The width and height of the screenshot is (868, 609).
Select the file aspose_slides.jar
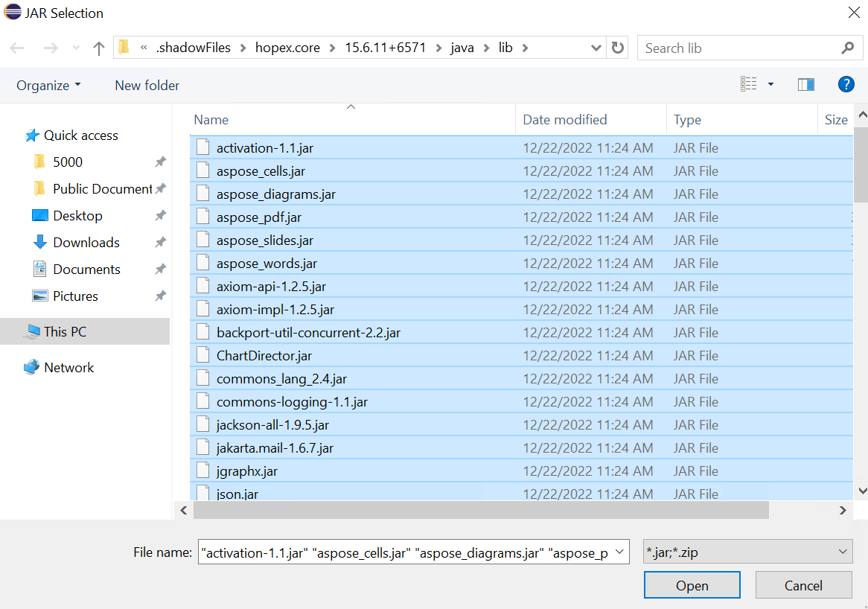click(x=521, y=240)
